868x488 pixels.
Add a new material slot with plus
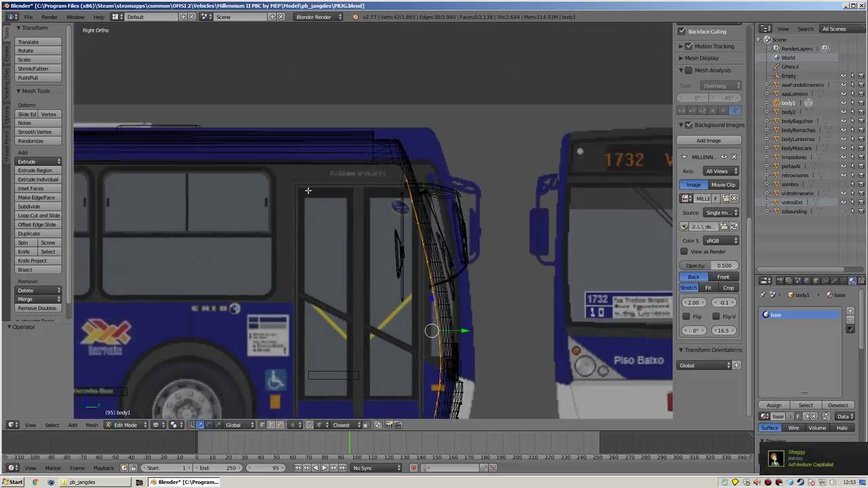(850, 311)
